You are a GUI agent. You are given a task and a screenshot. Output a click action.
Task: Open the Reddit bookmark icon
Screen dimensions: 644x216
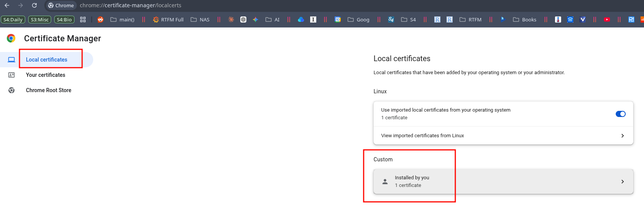coord(100,19)
